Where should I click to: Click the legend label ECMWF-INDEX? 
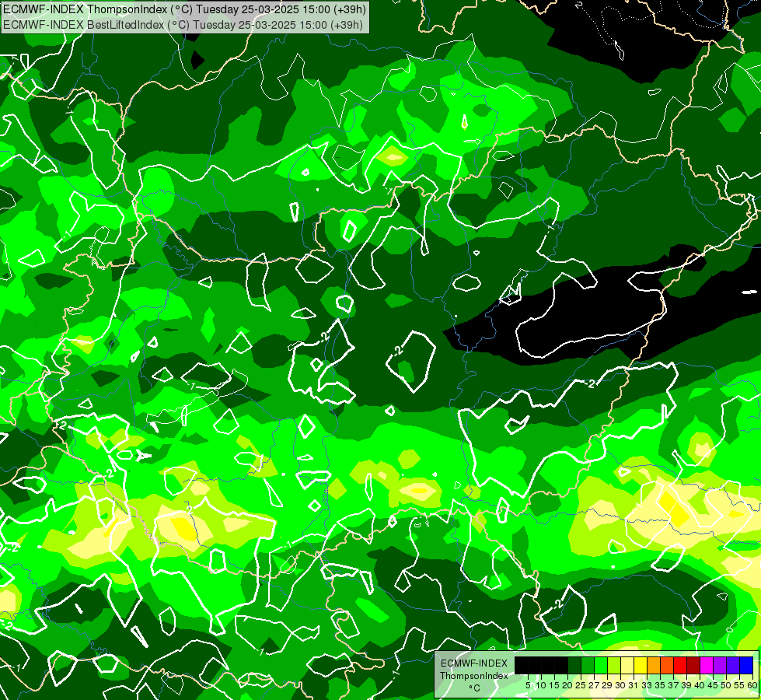(474, 663)
